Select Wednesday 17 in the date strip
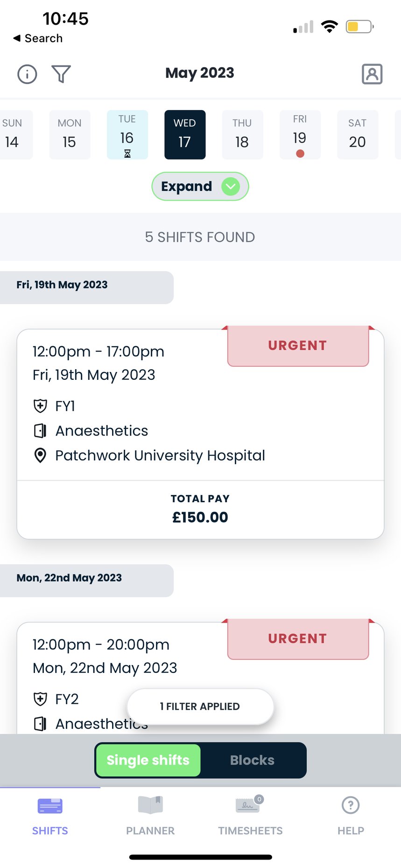 coord(185,135)
